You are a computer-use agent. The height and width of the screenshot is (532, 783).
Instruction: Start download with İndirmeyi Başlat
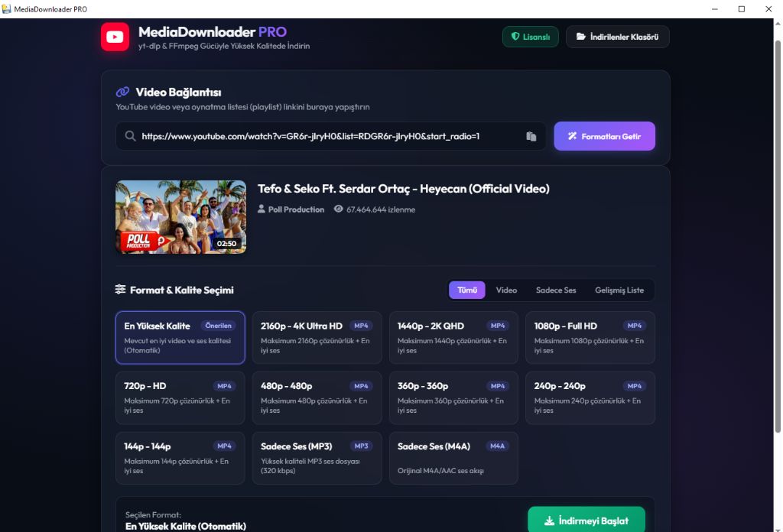tap(586, 521)
